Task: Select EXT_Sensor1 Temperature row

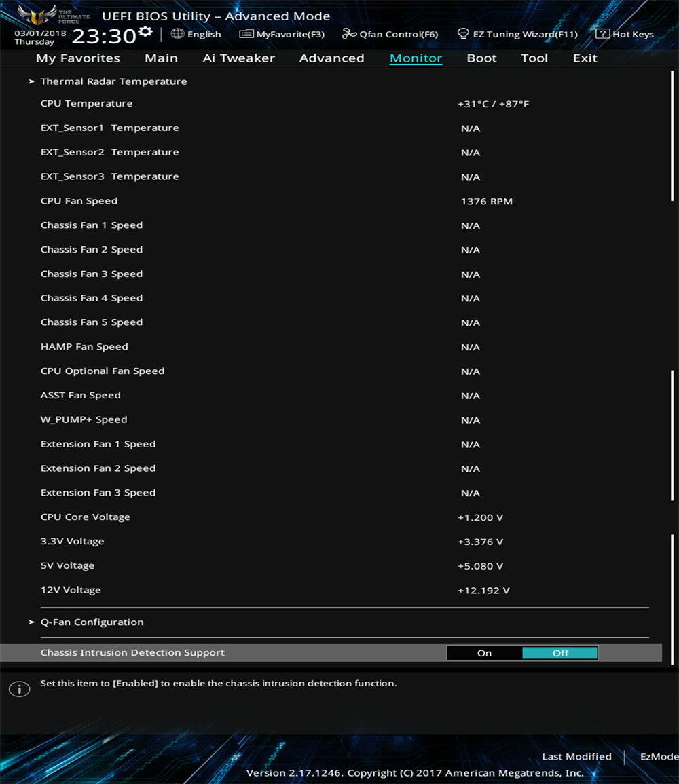Action: pos(109,128)
